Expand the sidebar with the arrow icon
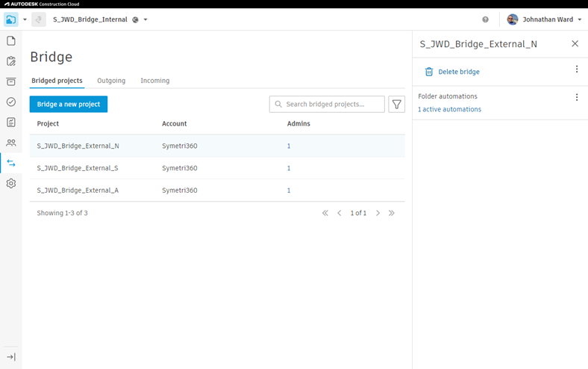Image resolution: width=588 pixels, height=369 pixels. coord(11,357)
